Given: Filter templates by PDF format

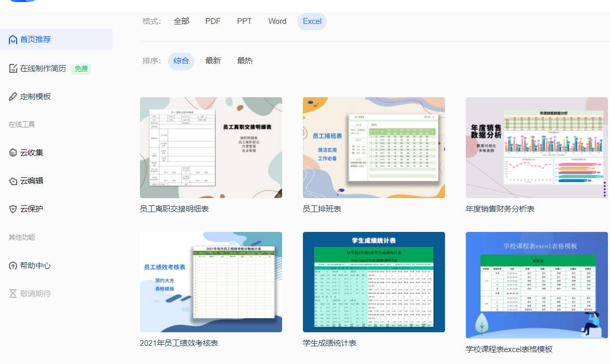Looking at the screenshot, I should coord(212,21).
